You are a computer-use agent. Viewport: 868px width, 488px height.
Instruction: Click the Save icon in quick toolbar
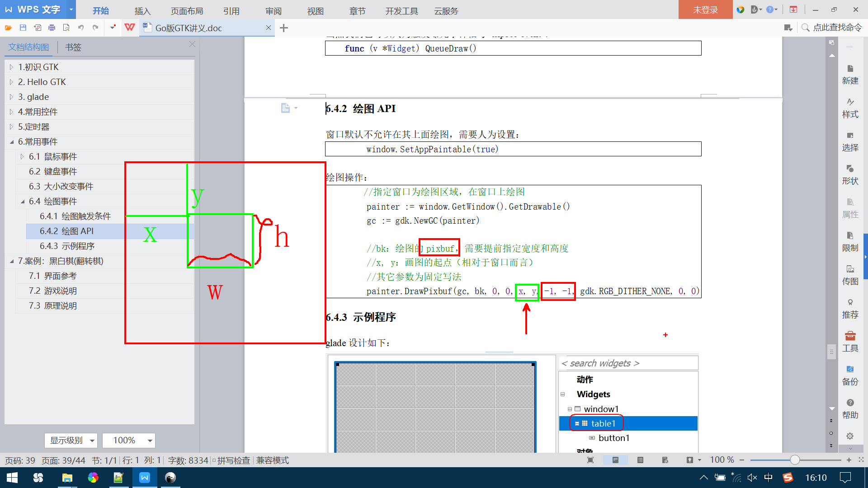point(23,28)
